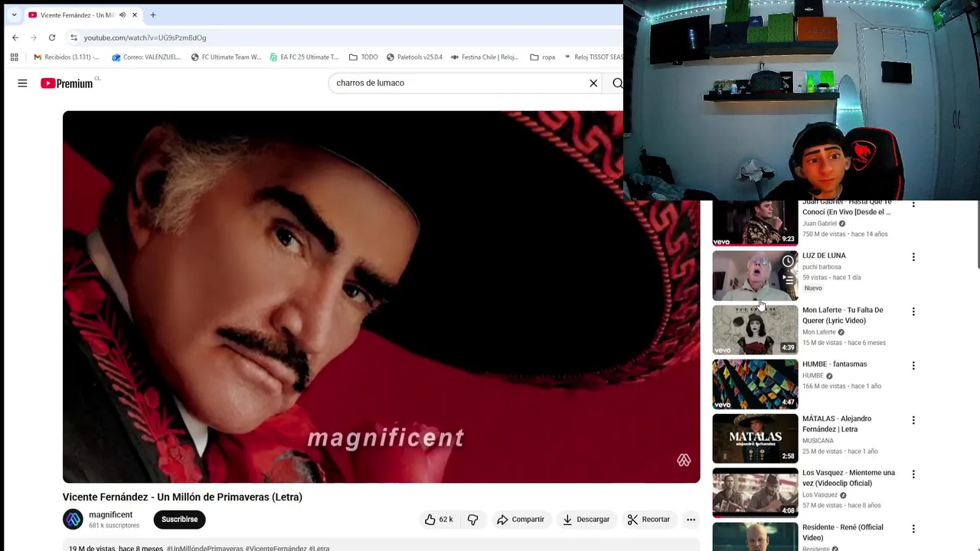Open the Festina Chile bookmark

point(485,57)
